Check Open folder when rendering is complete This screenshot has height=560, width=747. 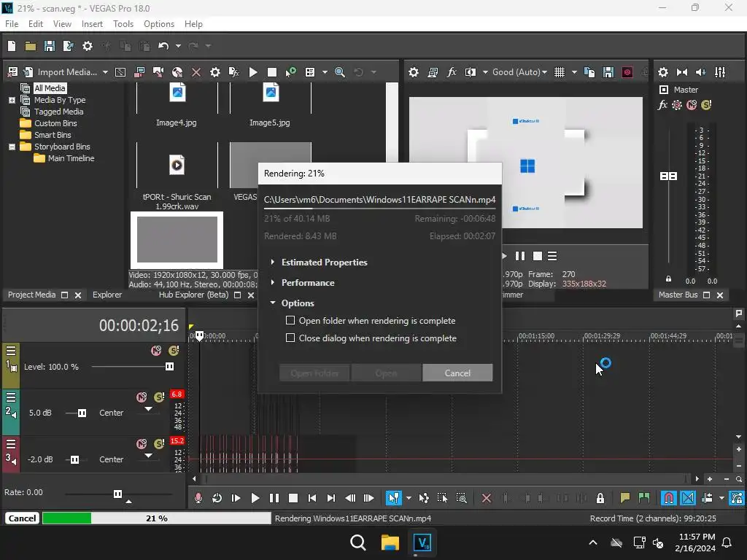290,321
